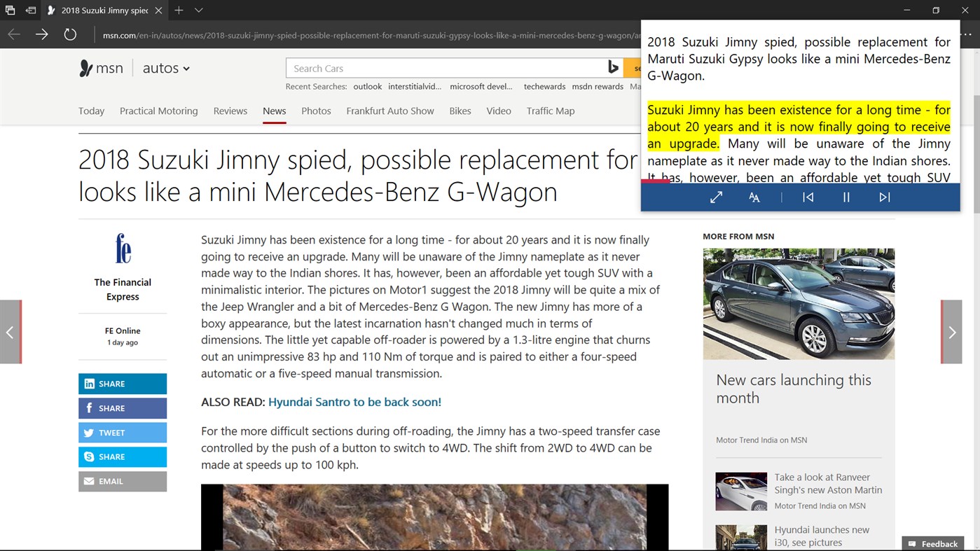
Task: Go back to the previous page
Action: point(14,34)
